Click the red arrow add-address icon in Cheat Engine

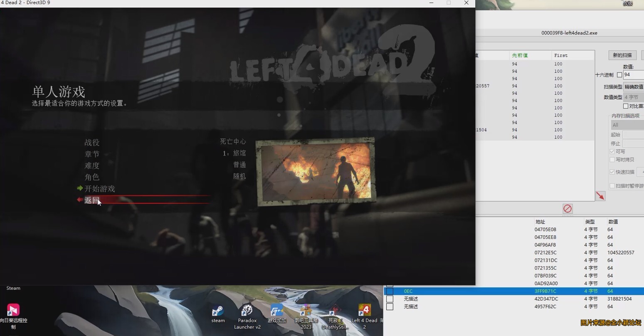tap(600, 196)
